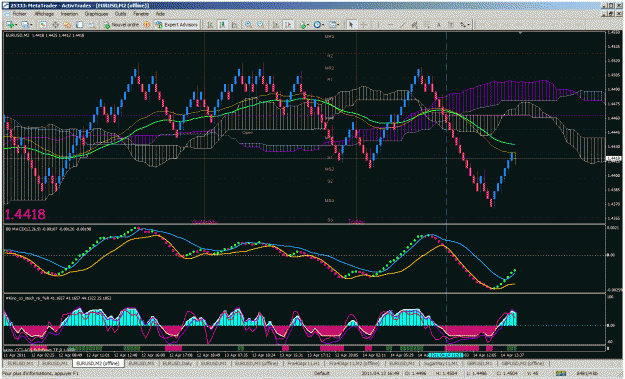625x379 pixels.
Task: Open the Indicators list icon
Action: click(x=303, y=25)
